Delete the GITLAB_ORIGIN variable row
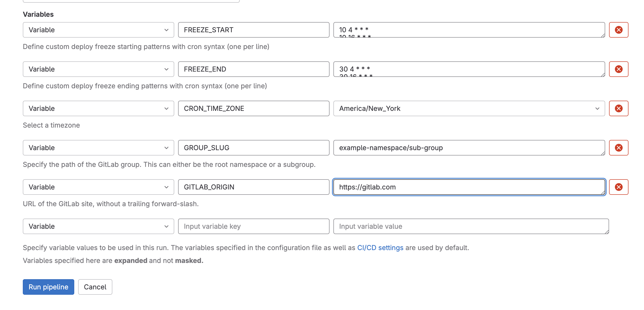The width and height of the screenshot is (644, 310). tap(619, 187)
